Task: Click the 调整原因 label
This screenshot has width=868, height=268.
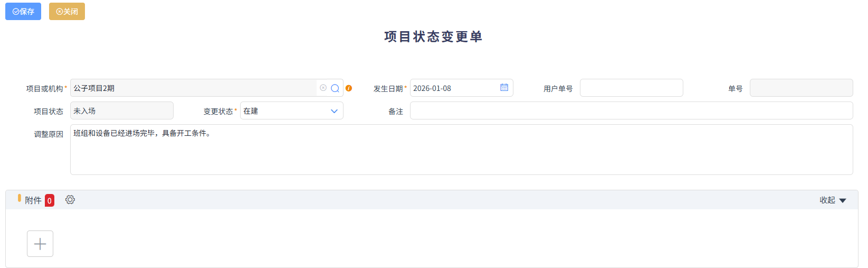Action: [x=49, y=134]
